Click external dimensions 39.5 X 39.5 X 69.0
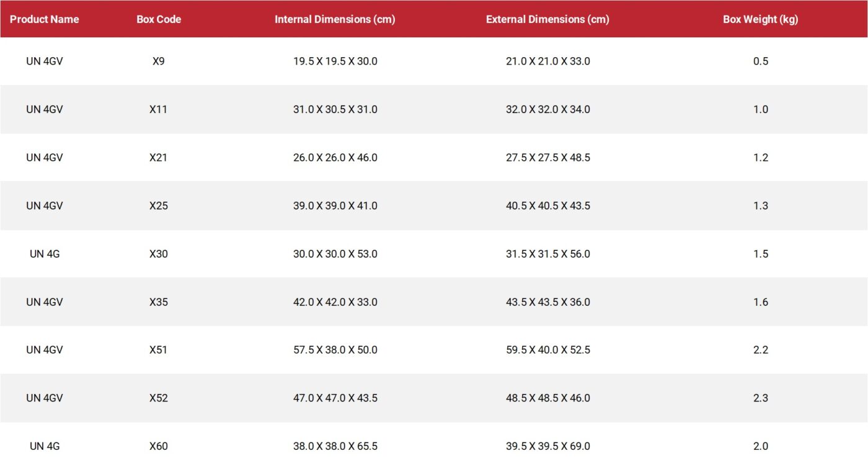The width and height of the screenshot is (868, 471). 548,446
